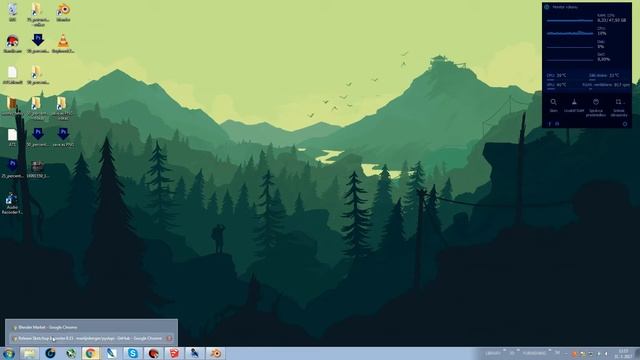
Task: Open the Windows Start button
Action: tap(9, 353)
